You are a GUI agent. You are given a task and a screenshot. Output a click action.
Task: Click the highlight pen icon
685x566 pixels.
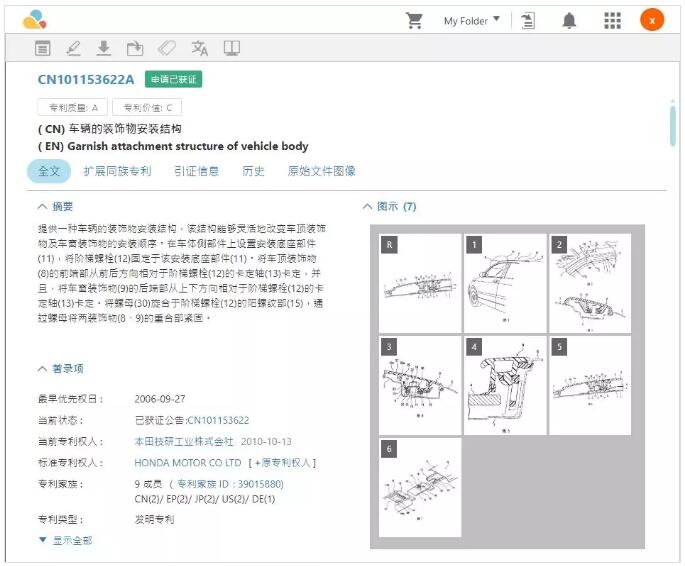73,48
